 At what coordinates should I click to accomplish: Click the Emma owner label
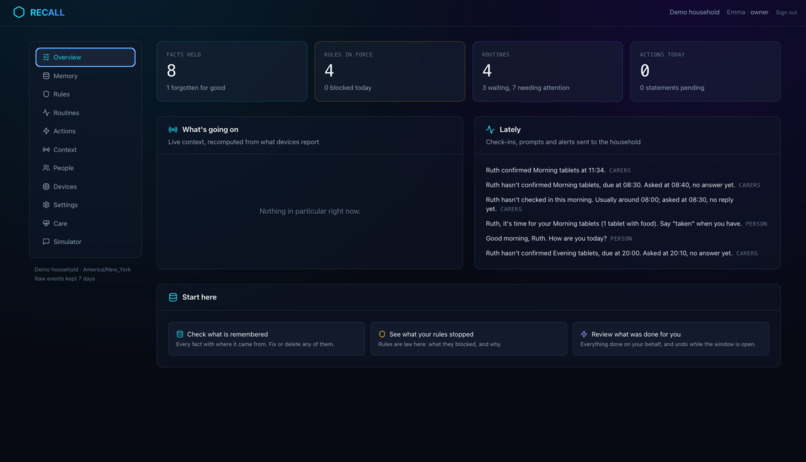pos(747,12)
